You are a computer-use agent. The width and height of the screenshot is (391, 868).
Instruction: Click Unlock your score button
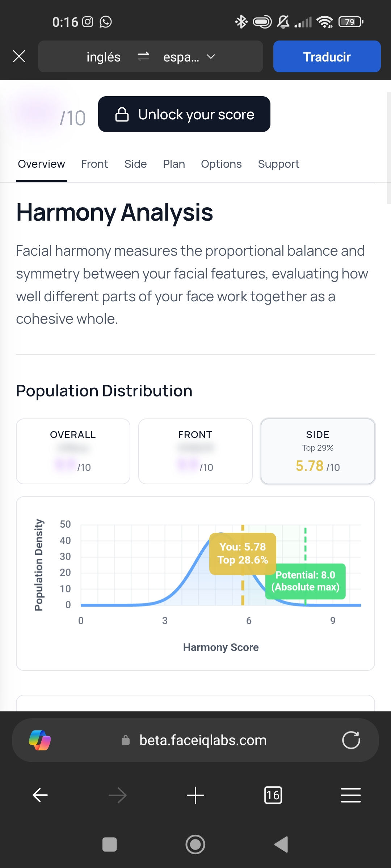point(184,114)
